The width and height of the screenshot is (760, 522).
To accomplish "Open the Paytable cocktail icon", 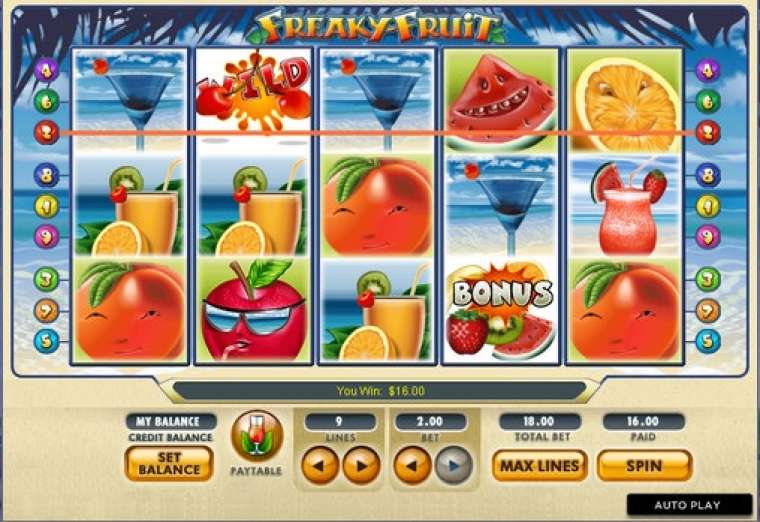I will (x=257, y=436).
